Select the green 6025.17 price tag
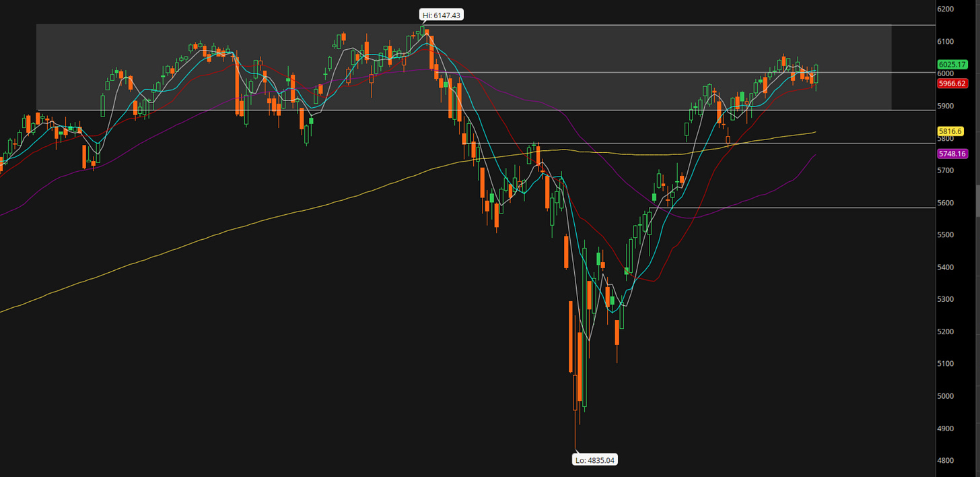The image size is (980, 477). pyautogui.click(x=952, y=65)
